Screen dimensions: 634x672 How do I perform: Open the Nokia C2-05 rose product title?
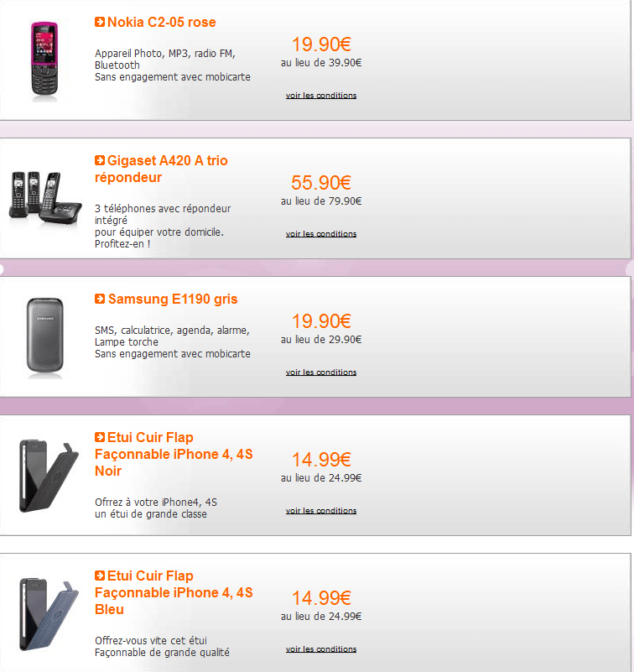161,22
